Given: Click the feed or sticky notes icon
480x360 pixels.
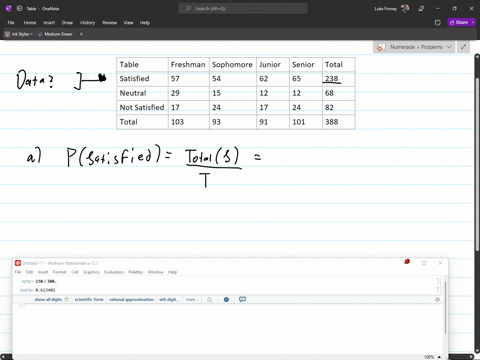Looking at the screenshot, I should (x=438, y=23).
